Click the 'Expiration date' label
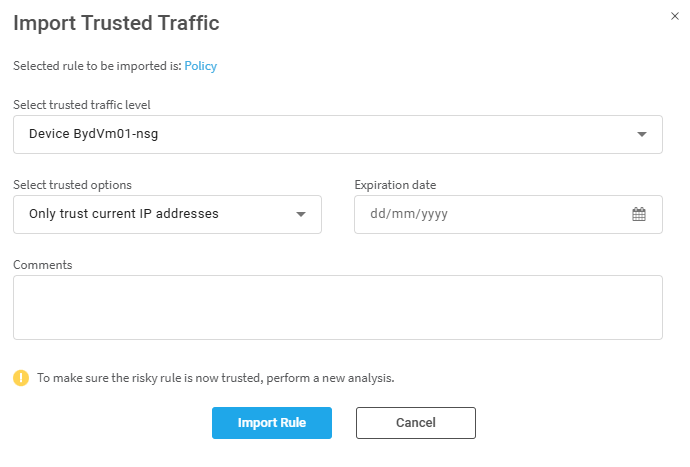The image size is (690, 467). [395, 185]
